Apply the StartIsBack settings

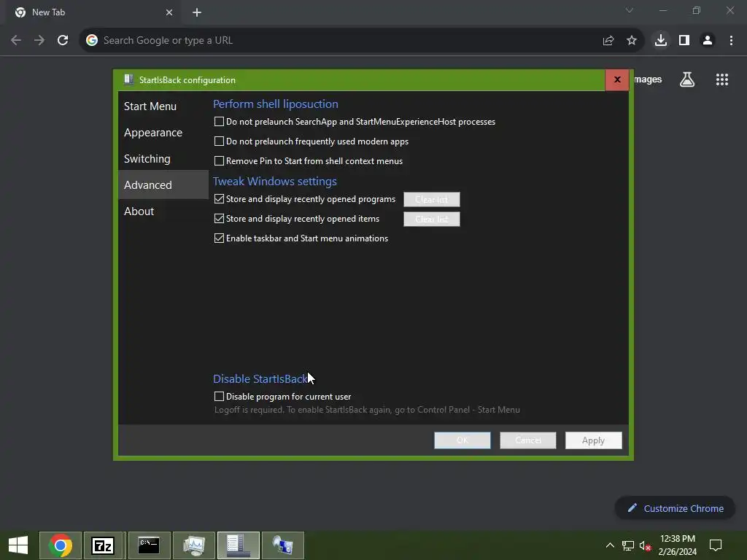594,440
